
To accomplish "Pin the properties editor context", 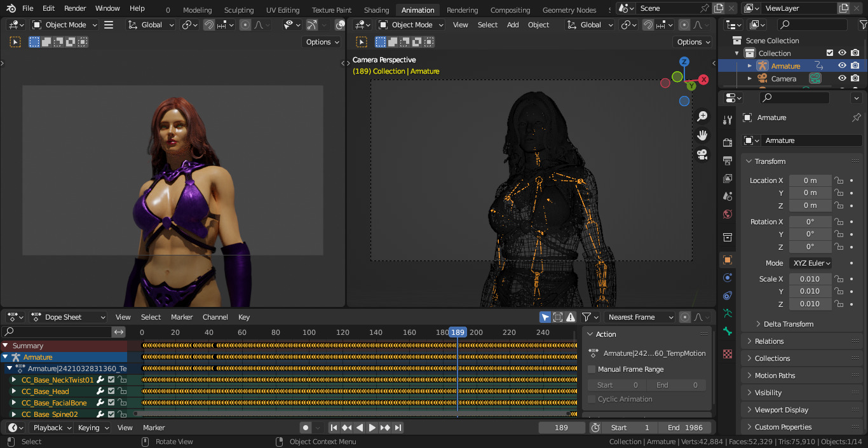I will 856,118.
